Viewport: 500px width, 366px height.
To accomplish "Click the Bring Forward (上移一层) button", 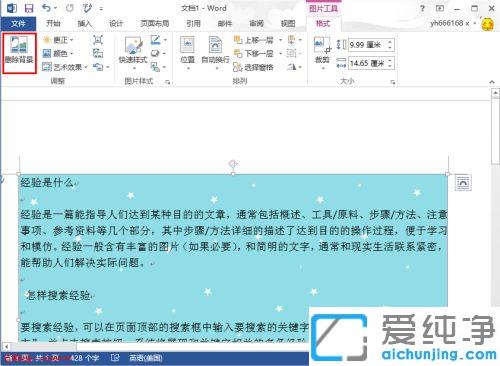I will tap(255, 40).
